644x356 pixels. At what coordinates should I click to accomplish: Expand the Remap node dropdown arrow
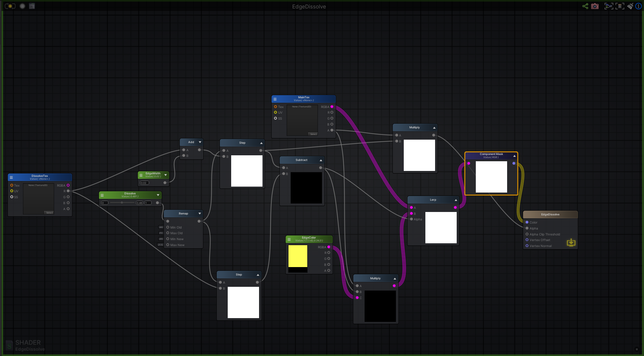coord(200,214)
